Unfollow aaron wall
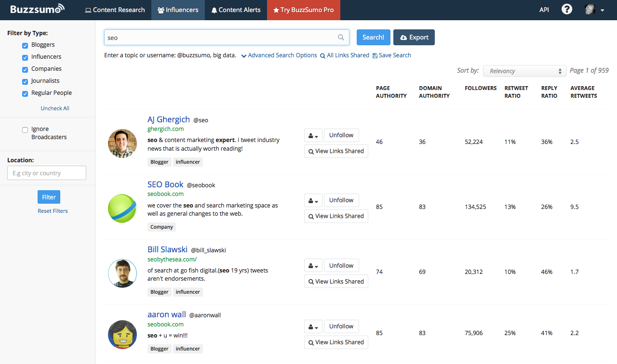 coord(341,326)
